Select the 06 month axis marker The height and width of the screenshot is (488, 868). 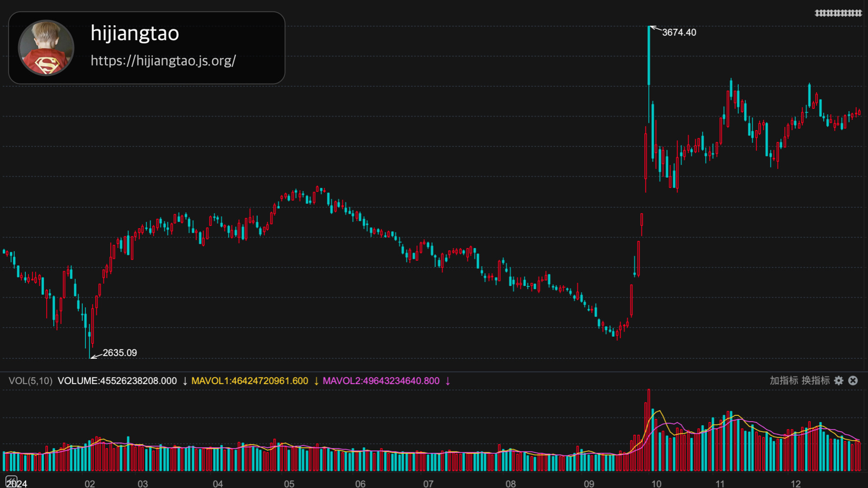(x=360, y=483)
